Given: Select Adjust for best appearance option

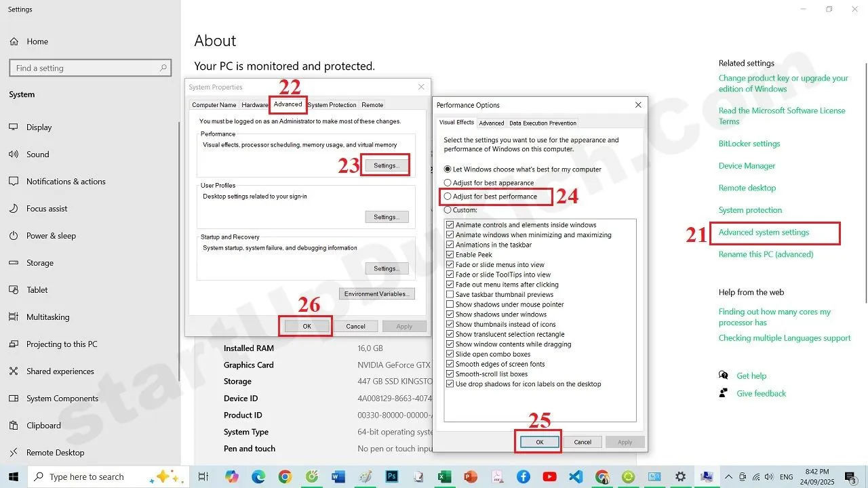Looking at the screenshot, I should (448, 183).
